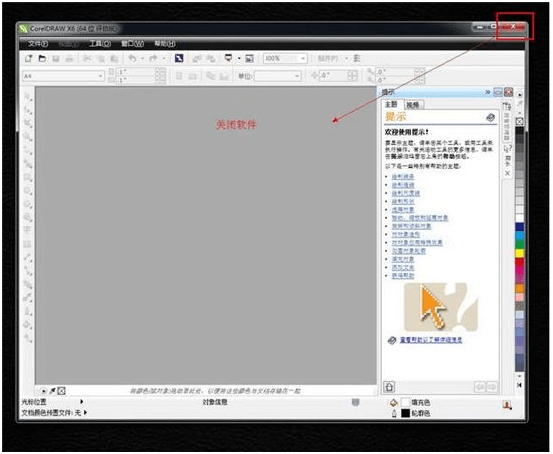553x454 pixels.
Task: Open the first topic link in hints list
Action: [403, 176]
